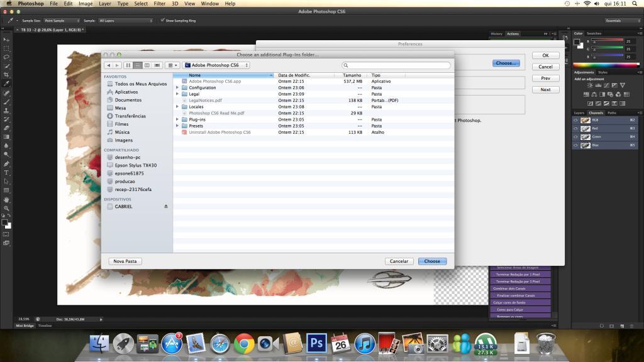Switch file dialog to icon view
The width and height of the screenshot is (644, 362).
(x=128, y=65)
